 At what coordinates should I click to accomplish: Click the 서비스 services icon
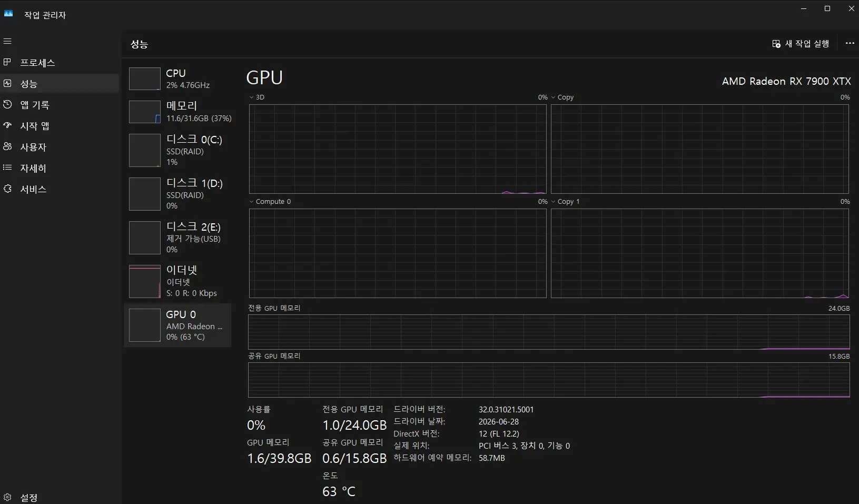tap(7, 189)
